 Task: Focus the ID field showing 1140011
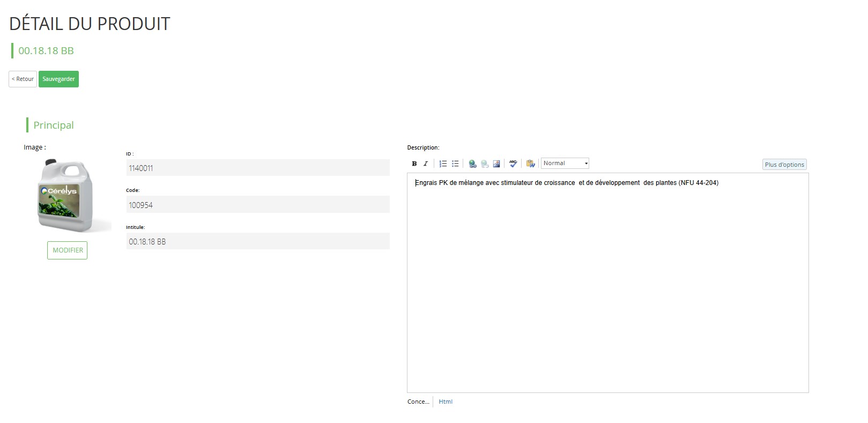(257, 168)
